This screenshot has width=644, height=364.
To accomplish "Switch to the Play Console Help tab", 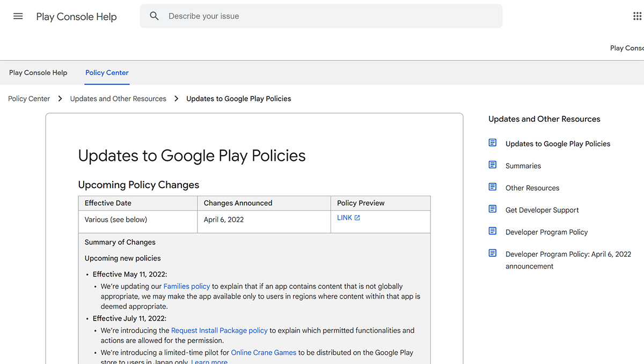I will coord(38,72).
